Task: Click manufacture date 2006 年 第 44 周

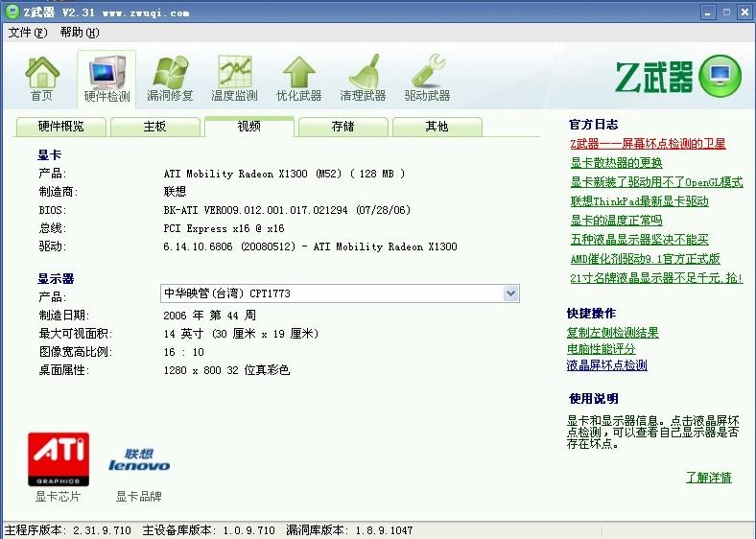Action: pyautogui.click(x=210, y=316)
